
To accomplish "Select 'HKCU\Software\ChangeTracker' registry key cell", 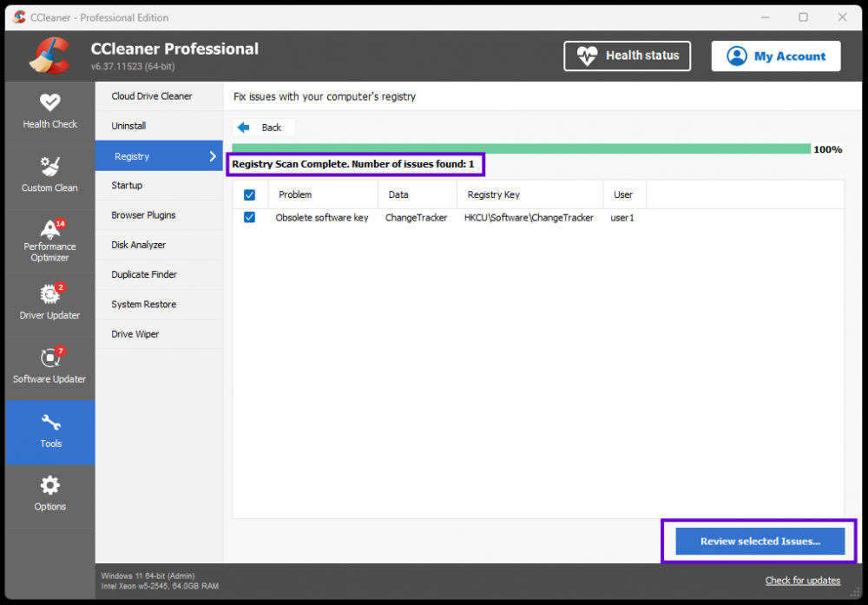I will [529, 218].
